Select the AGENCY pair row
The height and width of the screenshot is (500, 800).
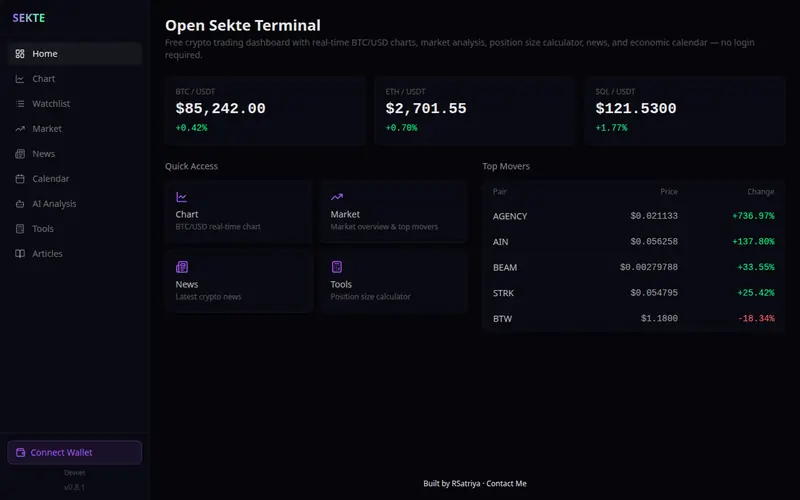tap(633, 216)
